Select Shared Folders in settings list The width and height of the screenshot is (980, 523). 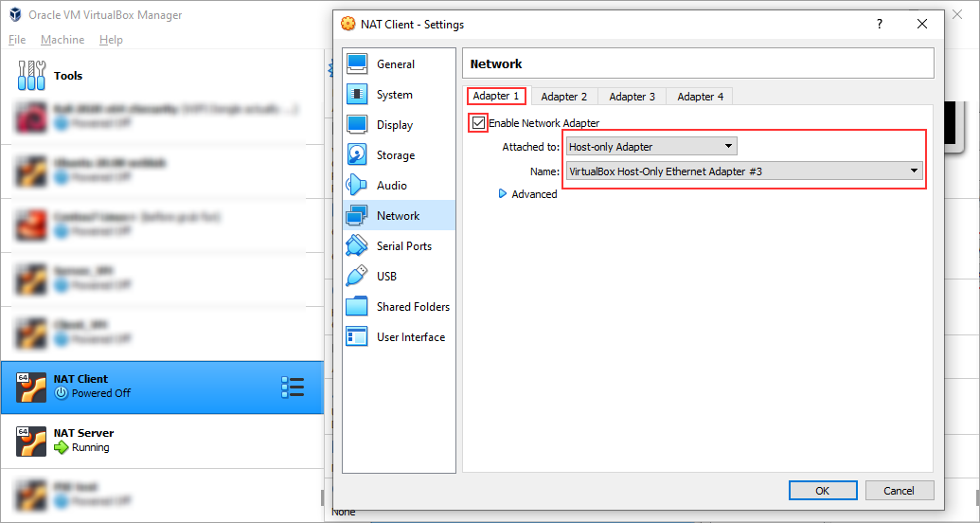[x=413, y=307]
